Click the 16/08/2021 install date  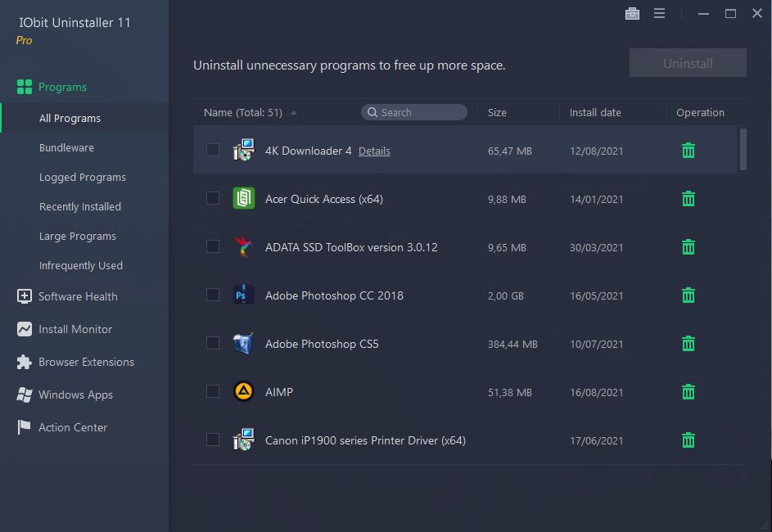coord(596,392)
